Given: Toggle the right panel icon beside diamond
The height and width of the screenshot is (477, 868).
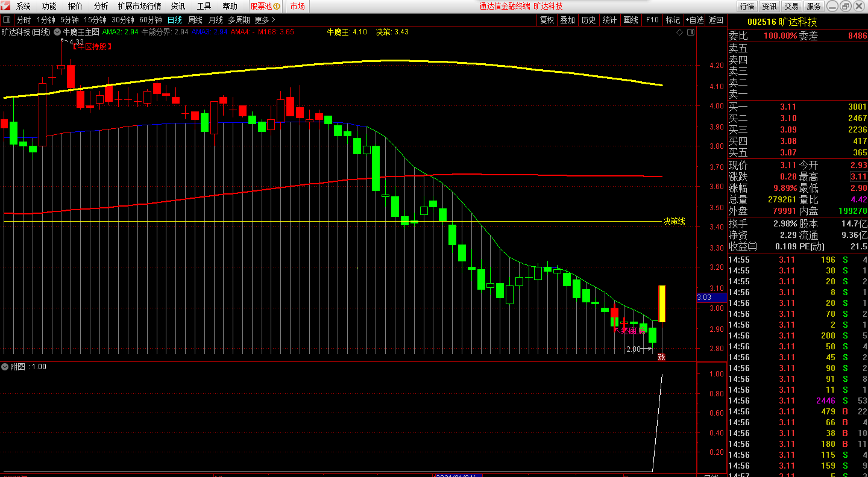Looking at the screenshot, I should point(690,32).
